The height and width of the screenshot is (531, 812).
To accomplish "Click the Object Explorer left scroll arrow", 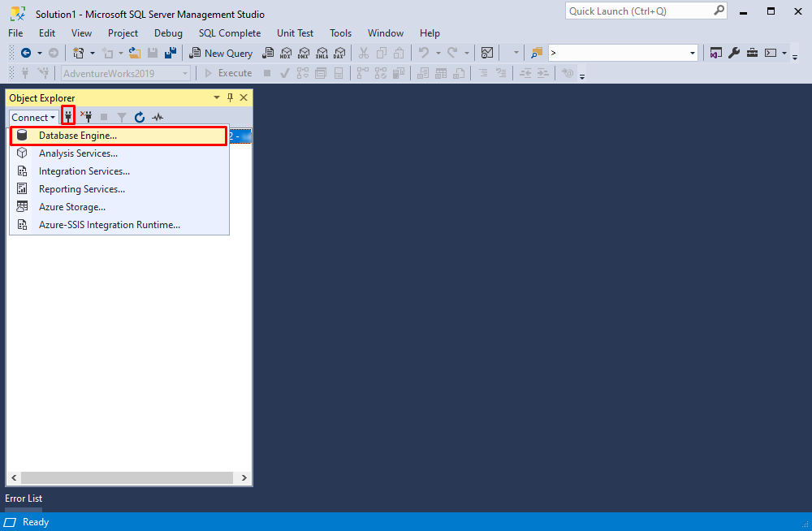I will click(x=14, y=477).
